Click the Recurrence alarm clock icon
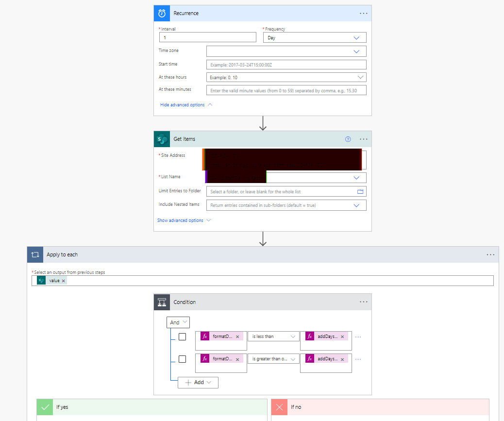Viewport: 504px width, 421px height. pos(162,13)
